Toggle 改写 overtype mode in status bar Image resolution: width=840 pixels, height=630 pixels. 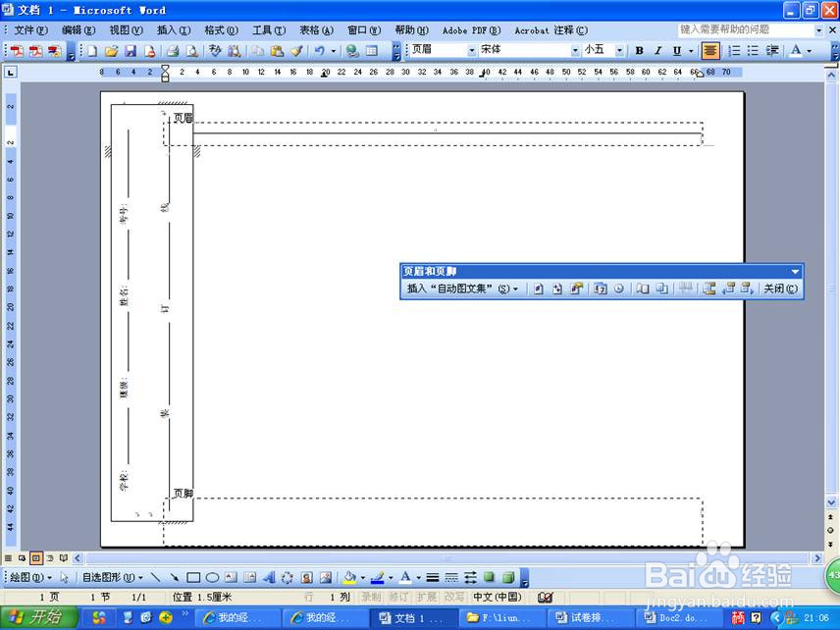pos(453,597)
